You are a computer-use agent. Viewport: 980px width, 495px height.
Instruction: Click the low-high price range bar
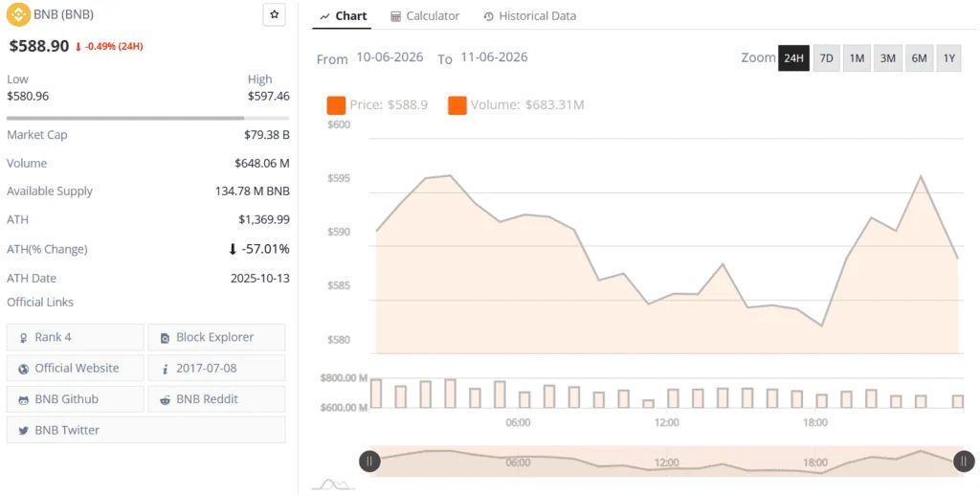click(x=148, y=118)
